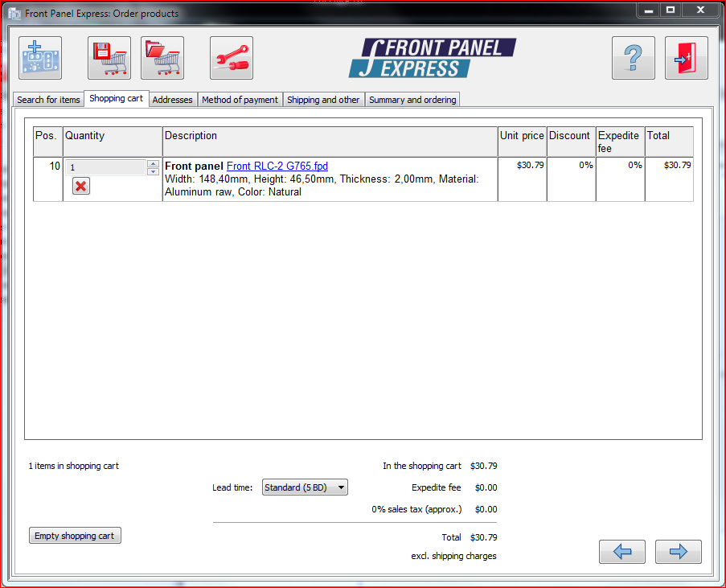This screenshot has height=588, width=726.
Task: Click the quantity input field
Action: point(106,167)
